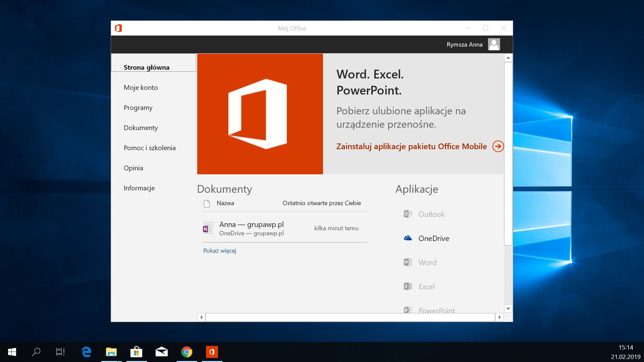
Task: Click Zainstaluj aplikacje pakietu Office Mobile link
Action: (411, 146)
